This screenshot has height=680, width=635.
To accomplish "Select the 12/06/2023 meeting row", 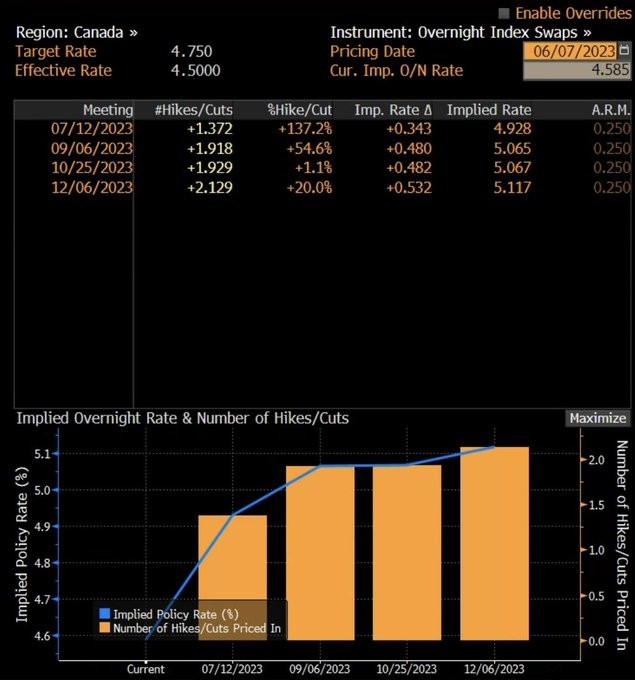I will pyautogui.click(x=322, y=187).
